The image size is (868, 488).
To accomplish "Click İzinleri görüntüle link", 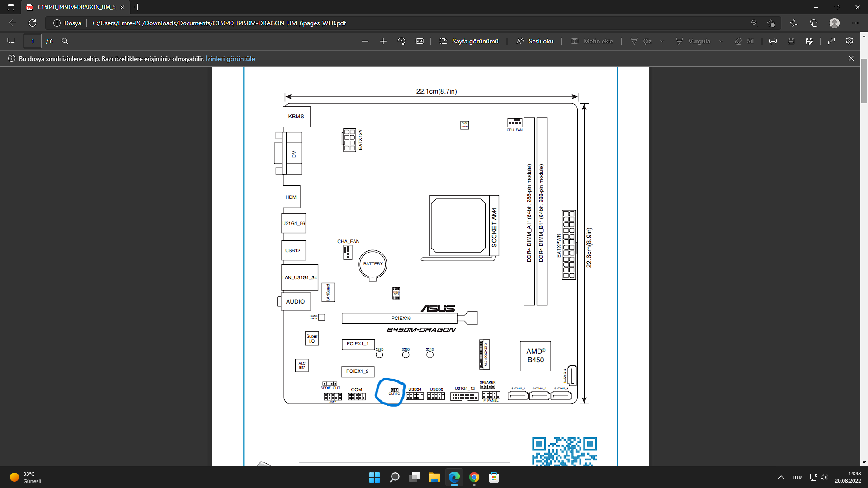I will click(230, 59).
